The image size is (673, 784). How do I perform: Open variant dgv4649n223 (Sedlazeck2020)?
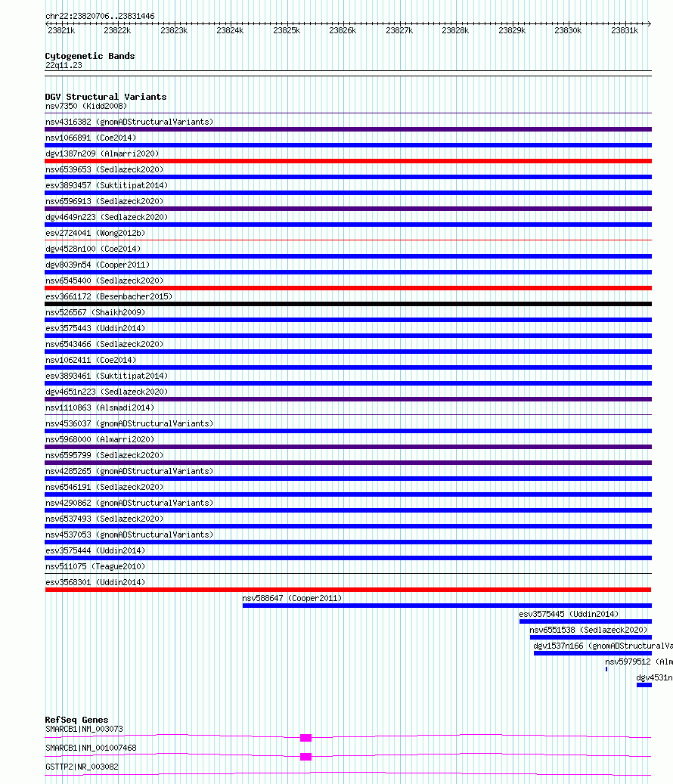coord(107,218)
